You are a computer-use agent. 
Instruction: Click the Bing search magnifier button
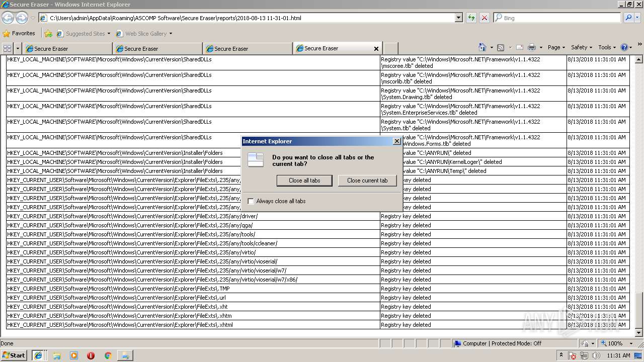coord(628,18)
